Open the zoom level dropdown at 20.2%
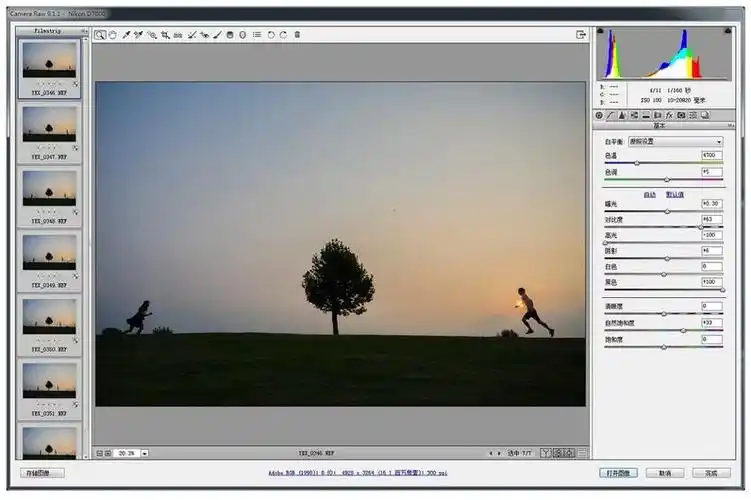The image size is (751, 500). click(x=145, y=453)
